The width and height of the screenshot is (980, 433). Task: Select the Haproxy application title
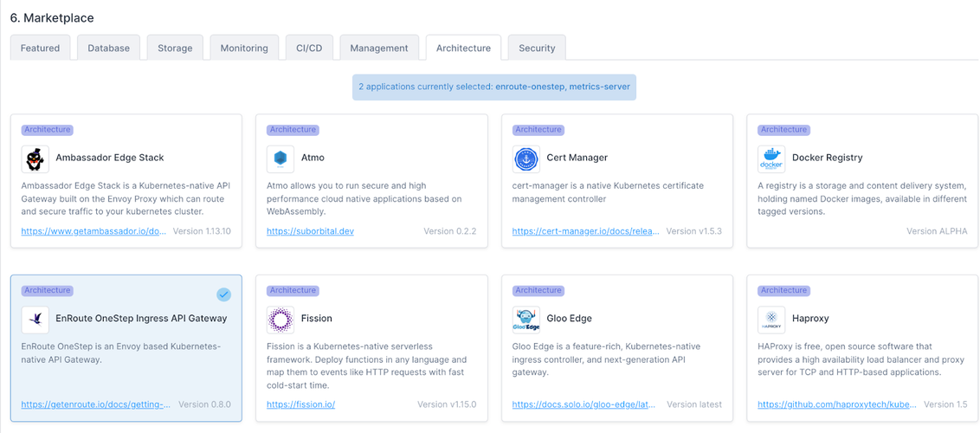810,318
